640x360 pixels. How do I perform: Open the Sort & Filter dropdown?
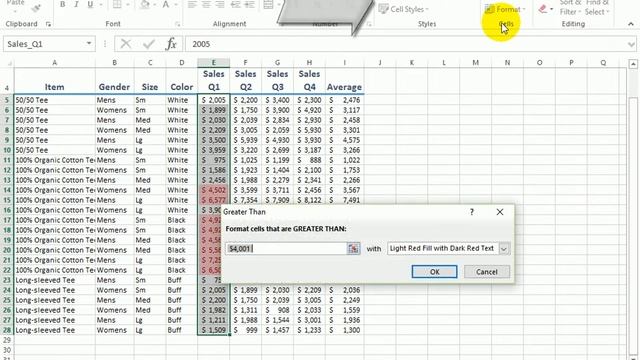pyautogui.click(x=570, y=7)
